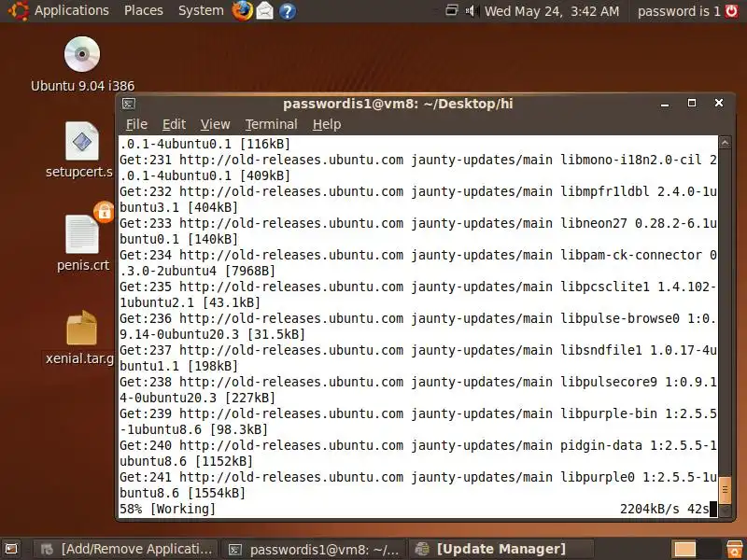Screen dimensions: 747x560
Task: Click the terminal scrollbar thumb
Action: 725,489
